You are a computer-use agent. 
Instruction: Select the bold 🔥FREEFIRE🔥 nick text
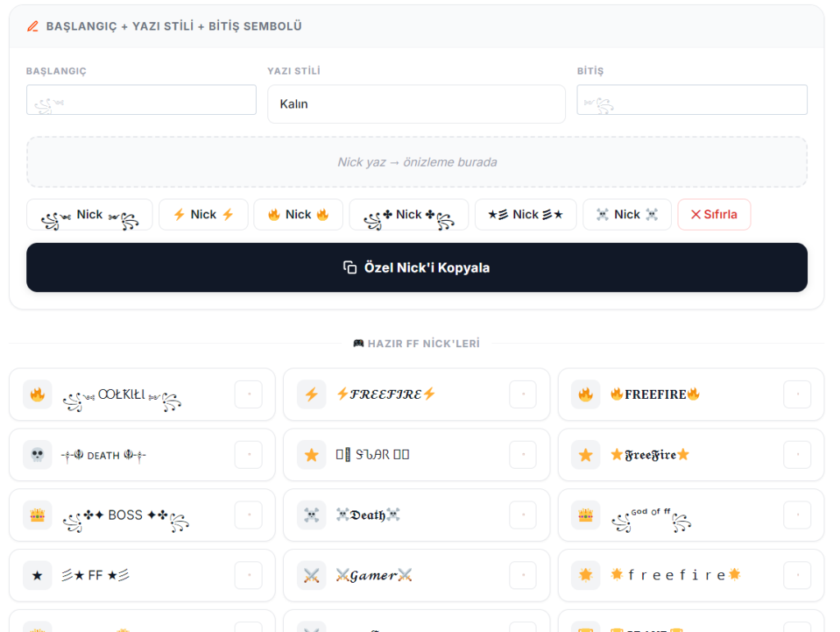[x=655, y=395]
